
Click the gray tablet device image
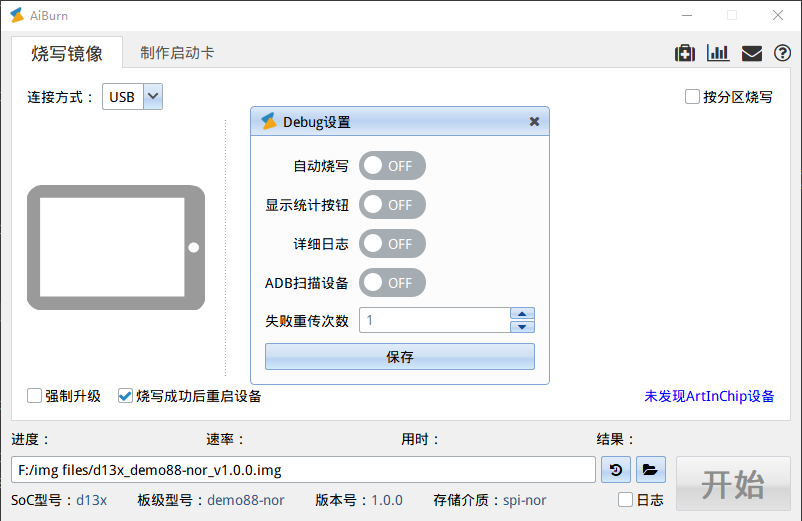coord(116,247)
